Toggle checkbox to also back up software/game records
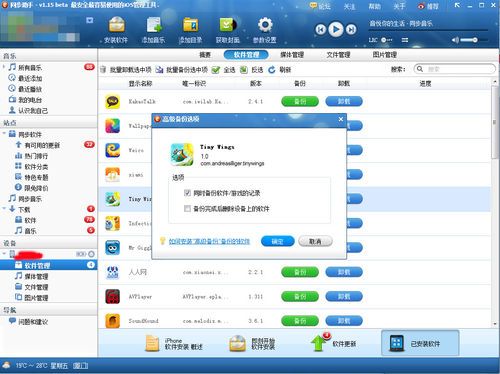 [x=187, y=193]
